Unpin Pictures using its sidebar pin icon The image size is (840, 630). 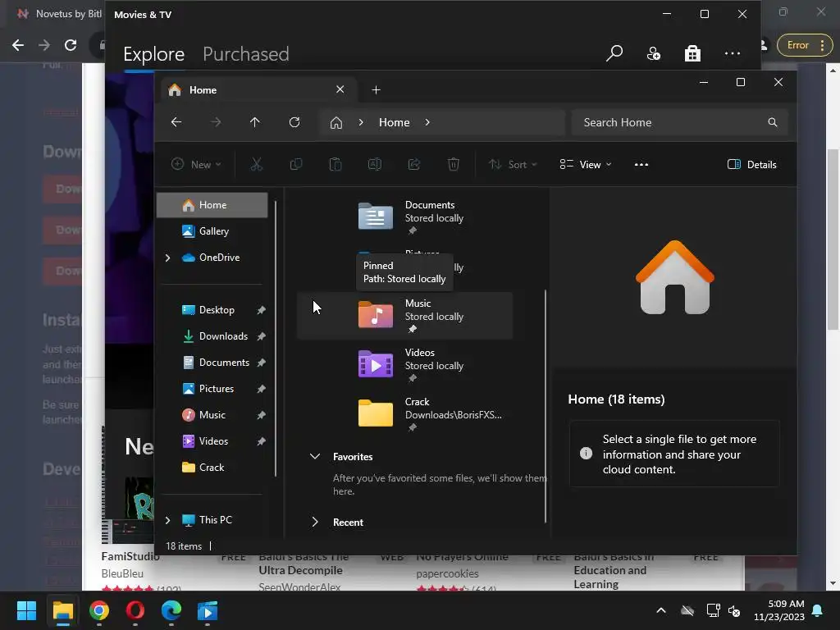[261, 389]
